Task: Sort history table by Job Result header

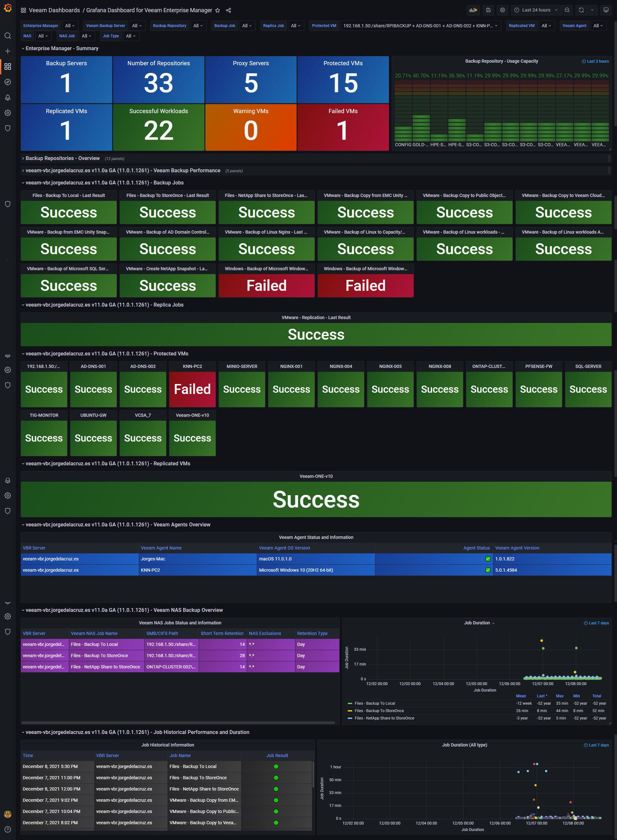Action: point(277,756)
